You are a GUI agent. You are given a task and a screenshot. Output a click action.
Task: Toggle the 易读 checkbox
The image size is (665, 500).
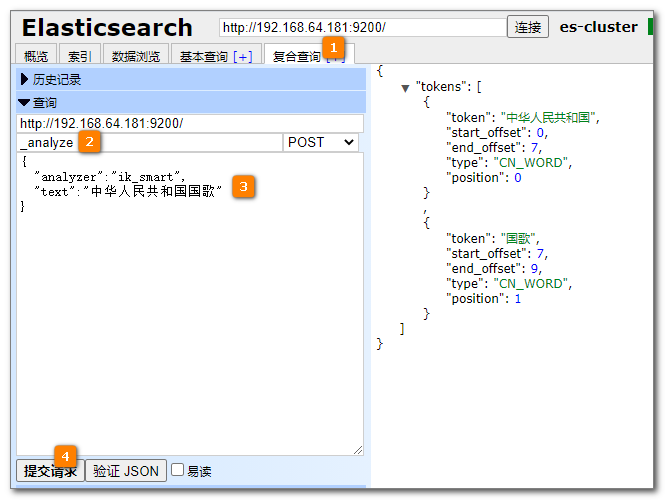[178, 469]
